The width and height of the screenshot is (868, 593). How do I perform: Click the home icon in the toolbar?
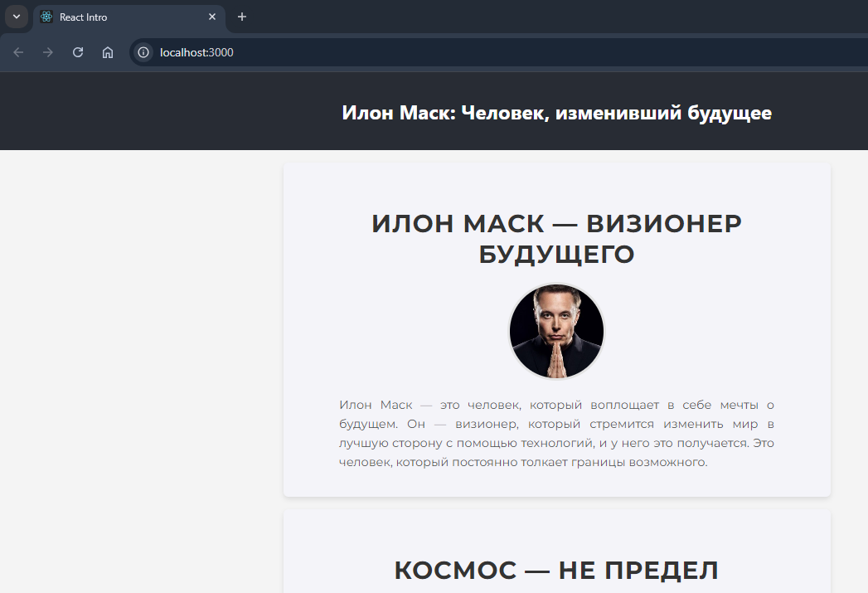pos(107,51)
